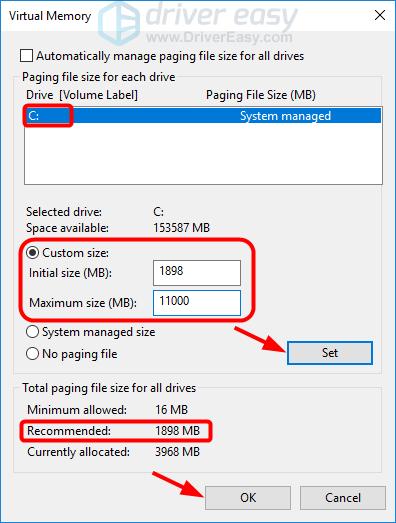Dismiss the dialog using Cancel
This screenshot has height=523, width=396.
point(343,498)
